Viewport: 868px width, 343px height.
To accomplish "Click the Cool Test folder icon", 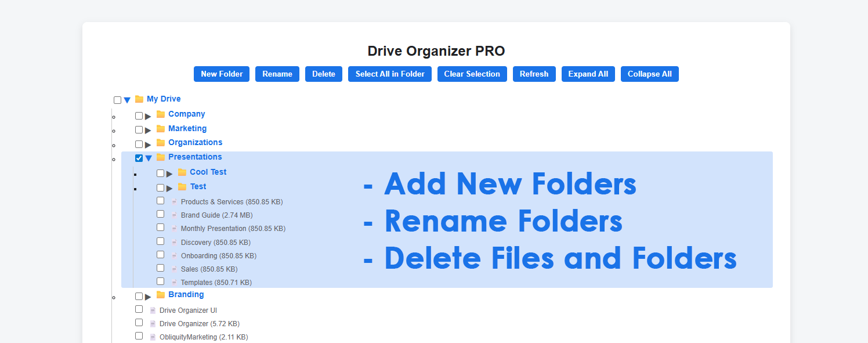I will tap(182, 172).
